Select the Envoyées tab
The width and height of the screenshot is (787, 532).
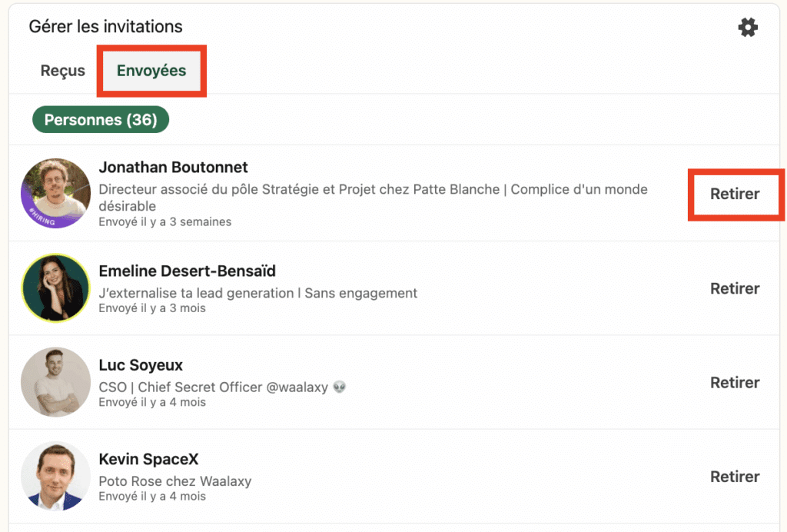(x=151, y=71)
